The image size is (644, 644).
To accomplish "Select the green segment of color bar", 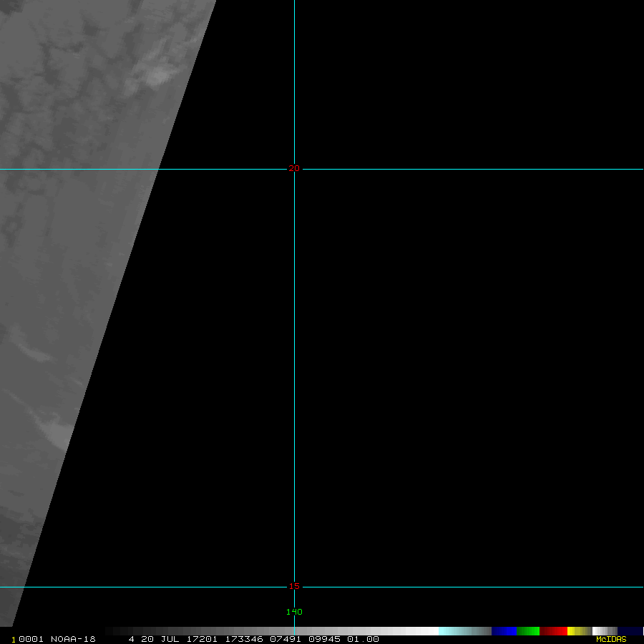I will coord(528,631).
